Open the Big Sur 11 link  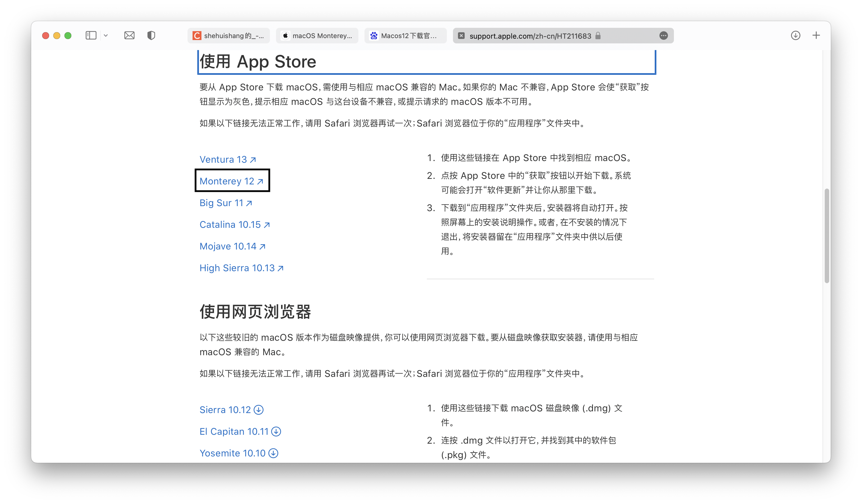point(225,203)
